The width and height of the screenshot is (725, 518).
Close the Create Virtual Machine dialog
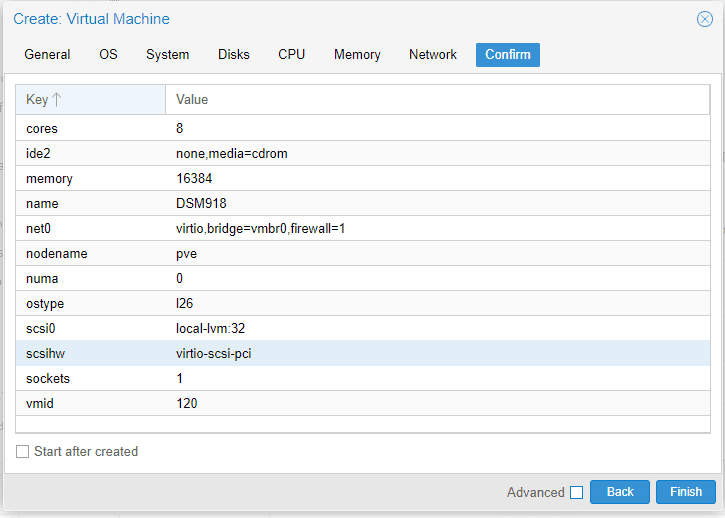pyautogui.click(x=705, y=19)
